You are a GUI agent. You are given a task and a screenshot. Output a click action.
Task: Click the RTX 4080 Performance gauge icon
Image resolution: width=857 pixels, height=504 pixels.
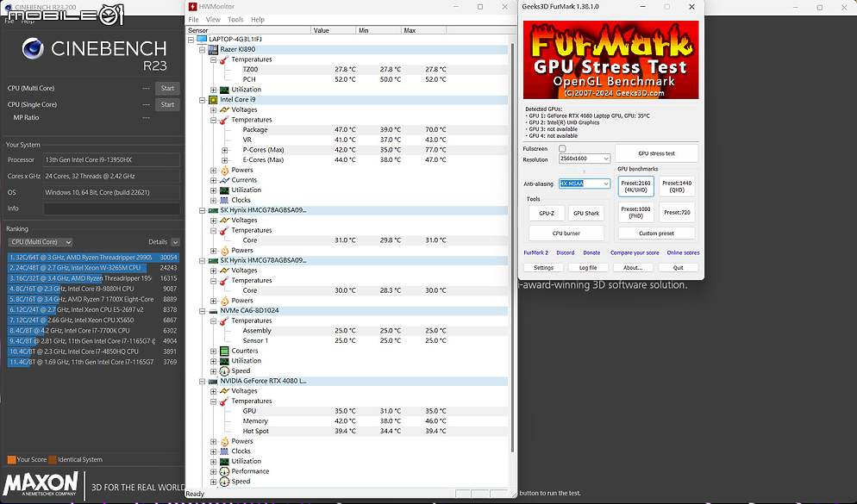pyautogui.click(x=224, y=472)
